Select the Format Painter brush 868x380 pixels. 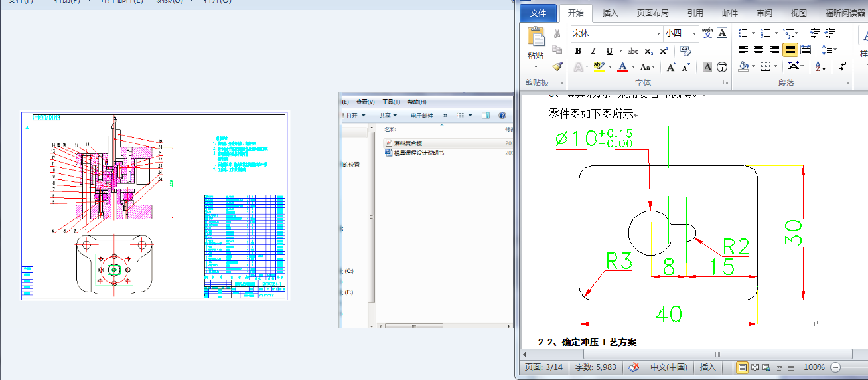pos(557,66)
